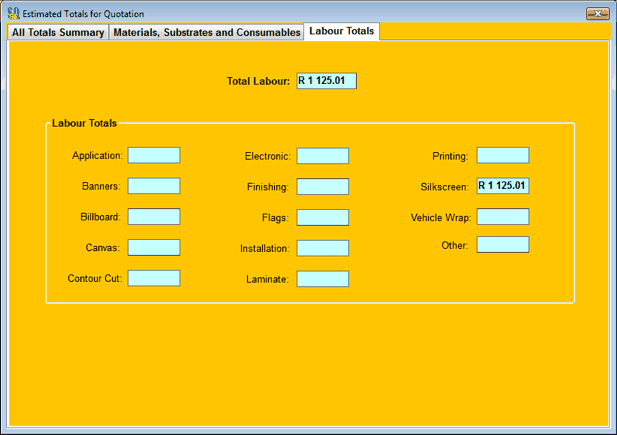Click the Laminate labour field
This screenshot has width=617, height=435.
(x=323, y=279)
